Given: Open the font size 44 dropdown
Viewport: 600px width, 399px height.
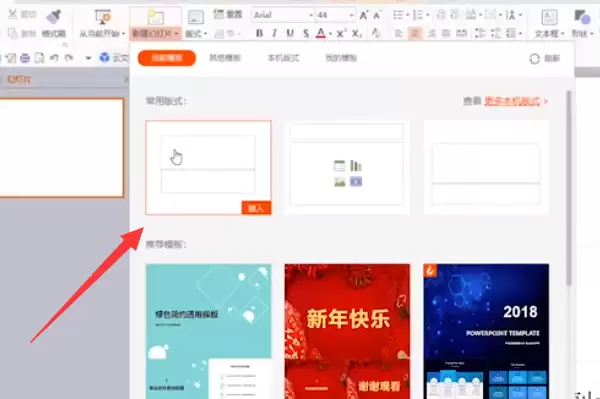Looking at the screenshot, I should click(351, 15).
